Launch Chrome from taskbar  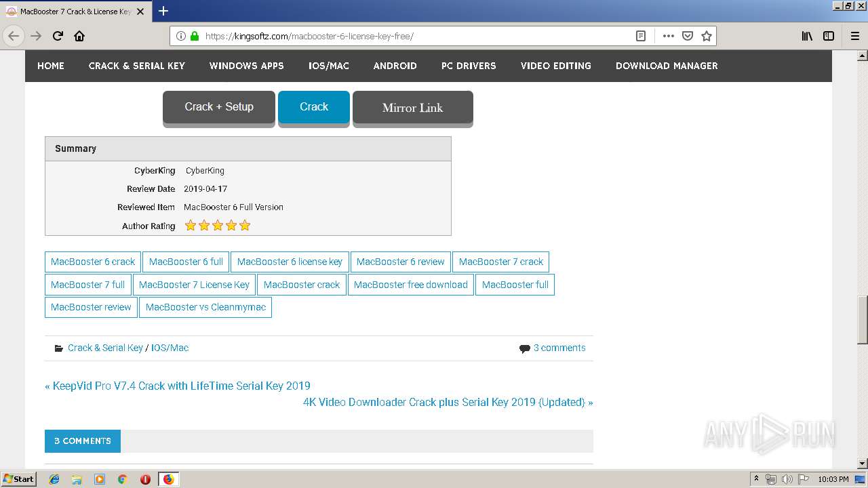[x=122, y=479]
